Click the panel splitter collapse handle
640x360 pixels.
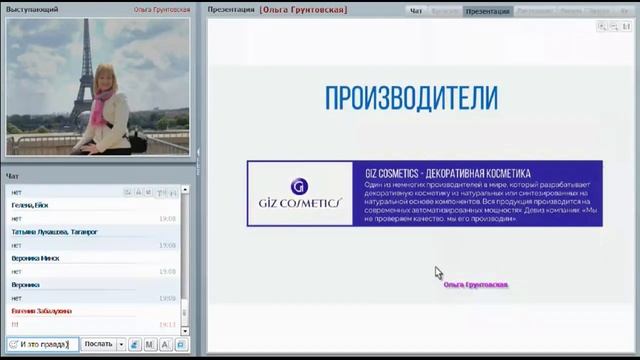pyautogui.click(x=198, y=162)
